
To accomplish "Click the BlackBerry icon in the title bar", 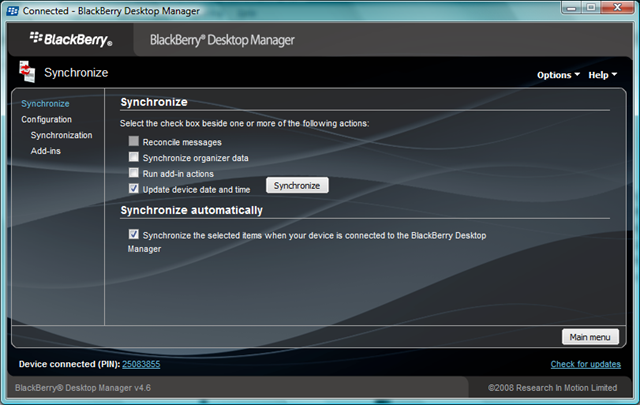I will click(13, 11).
